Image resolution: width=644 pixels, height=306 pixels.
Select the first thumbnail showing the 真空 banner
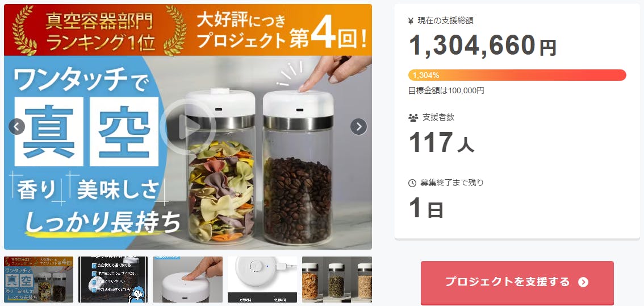point(39,280)
